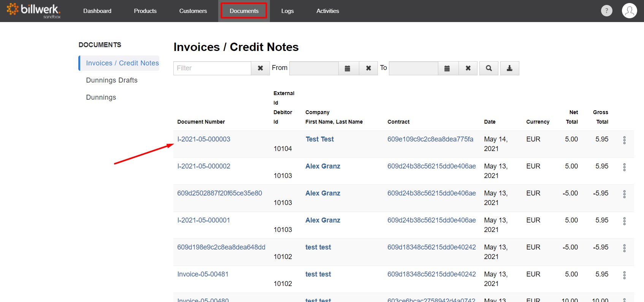Open row menu for Invoice-05-00481
Viewport: 644px width, 302px height.
(x=624, y=275)
